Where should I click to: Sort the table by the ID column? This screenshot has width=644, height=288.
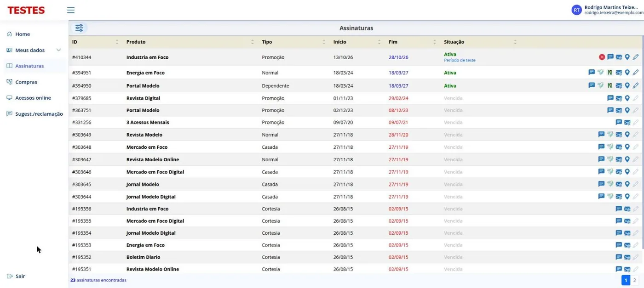117,42
